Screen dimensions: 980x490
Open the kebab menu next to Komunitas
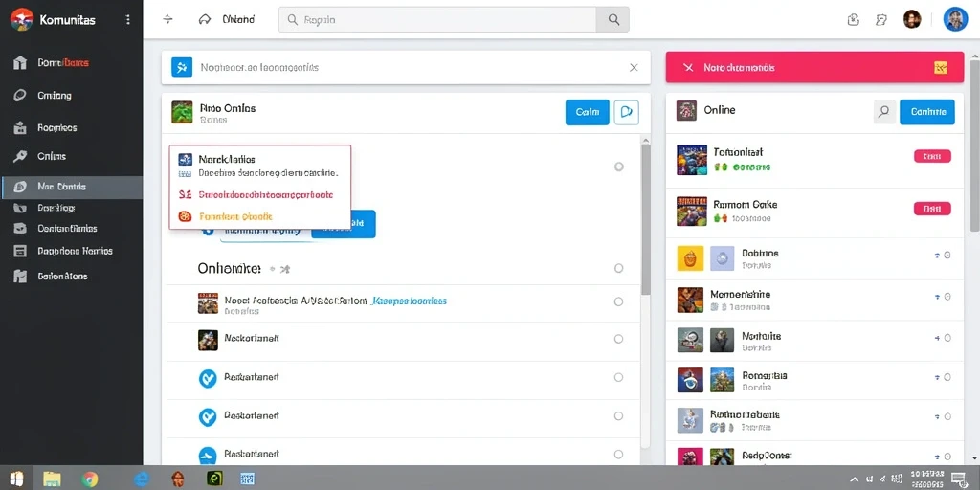point(128,20)
